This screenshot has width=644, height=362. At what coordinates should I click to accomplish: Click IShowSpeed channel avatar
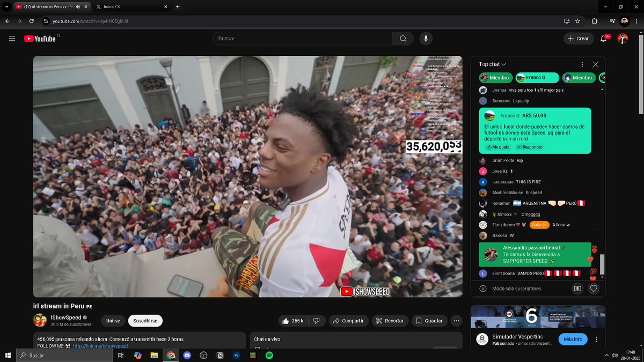[40, 320]
